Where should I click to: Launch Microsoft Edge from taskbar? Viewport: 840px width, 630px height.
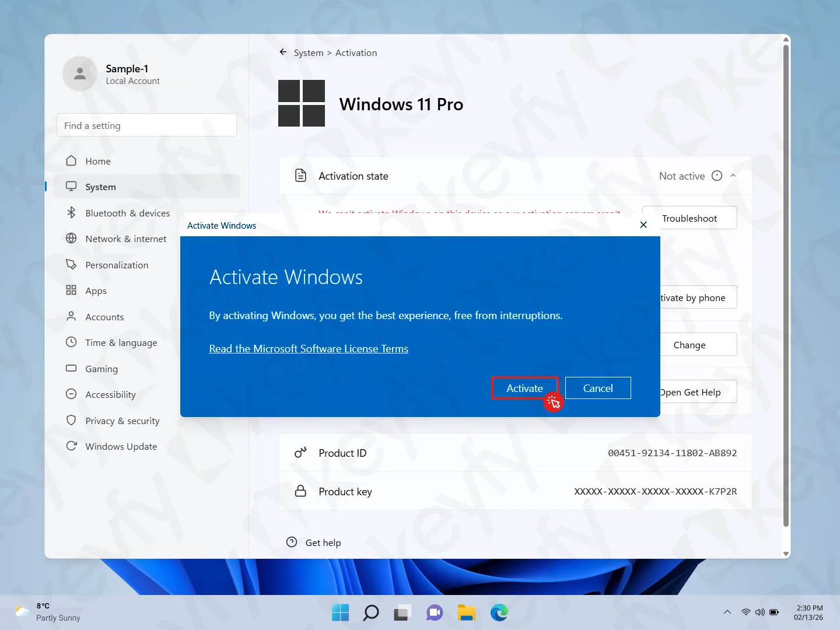pyautogui.click(x=499, y=612)
